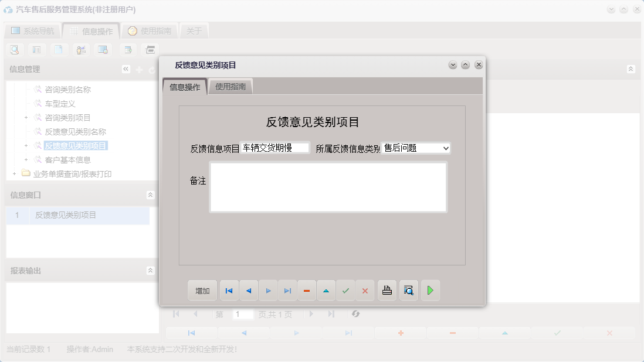Cancel editing with the red X icon
Image resolution: width=644 pixels, height=362 pixels.
(x=365, y=290)
